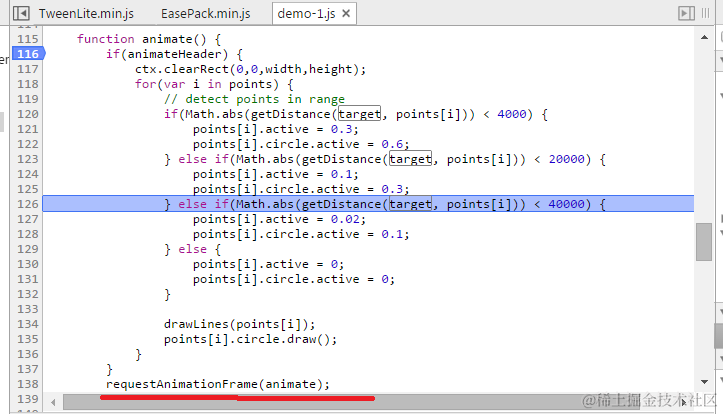Switch to the TweenLite.min.js tab
723x414 pixels.
pyautogui.click(x=86, y=14)
